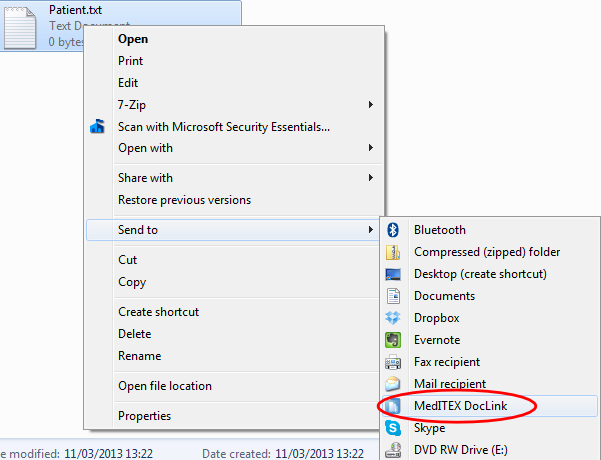601x460 pixels.
Task: Select Restore previous versions
Action: [184, 200]
